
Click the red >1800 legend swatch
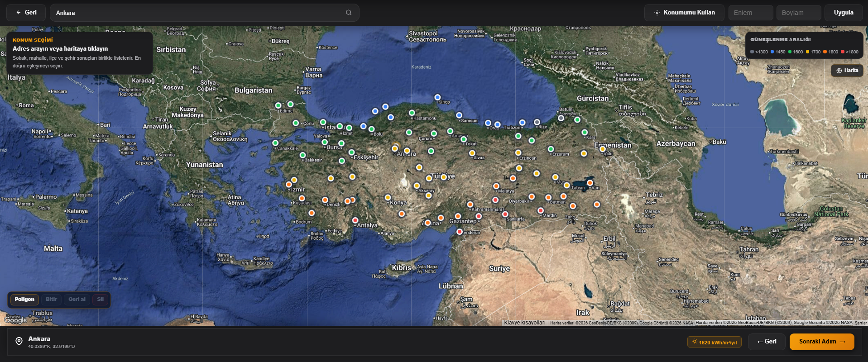pyautogui.click(x=842, y=52)
